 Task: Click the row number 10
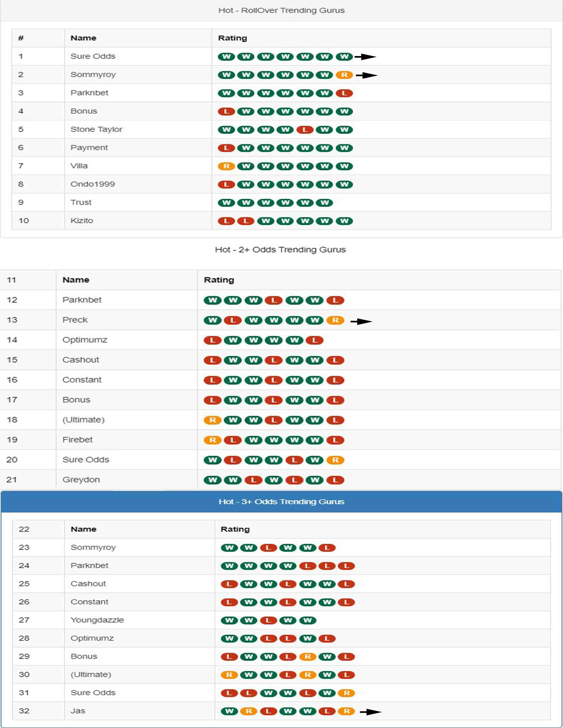click(x=24, y=221)
